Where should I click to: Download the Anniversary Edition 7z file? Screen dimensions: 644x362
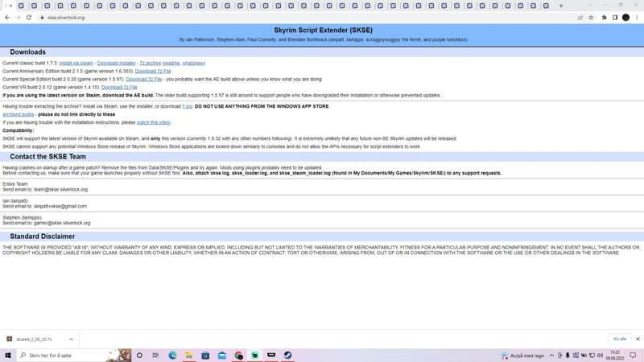pos(153,71)
